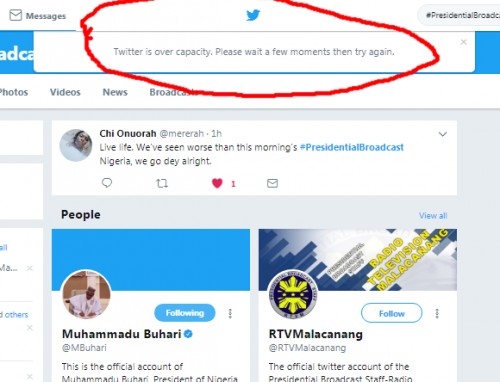Open more options for RTVMalacanang
Image resolution: width=500 pixels, height=382 pixels.
[x=437, y=313]
